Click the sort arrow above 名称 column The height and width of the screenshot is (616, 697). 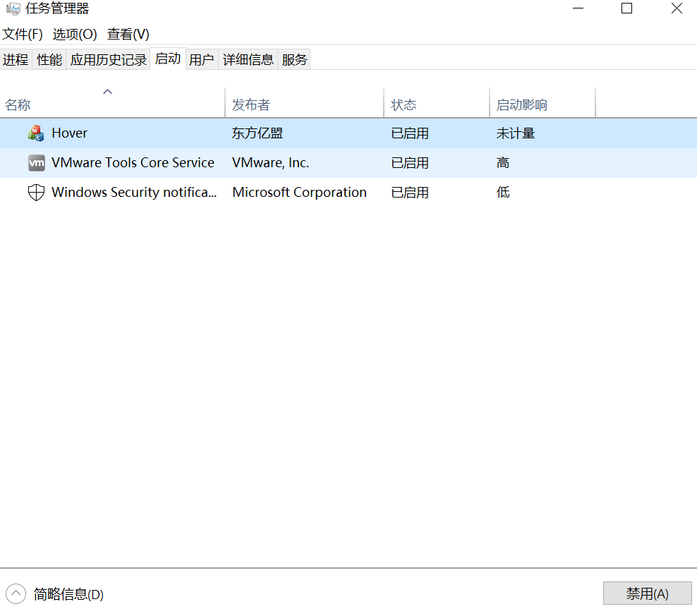point(108,92)
